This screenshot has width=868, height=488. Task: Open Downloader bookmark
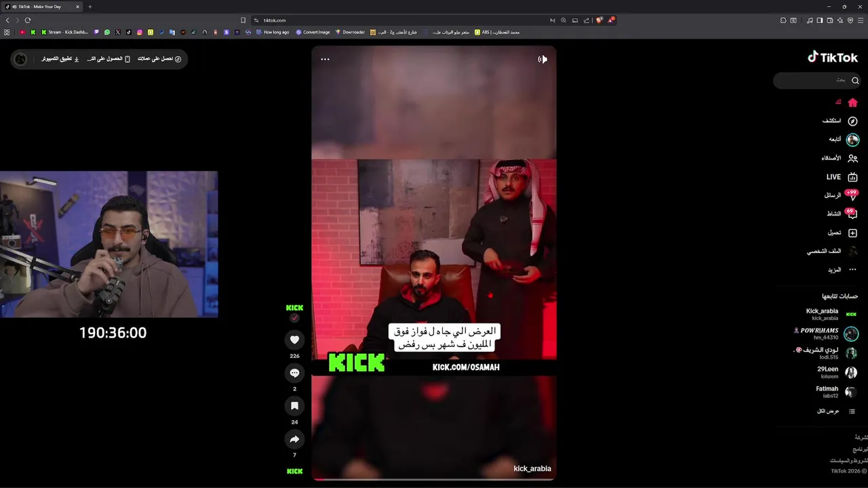(x=350, y=32)
